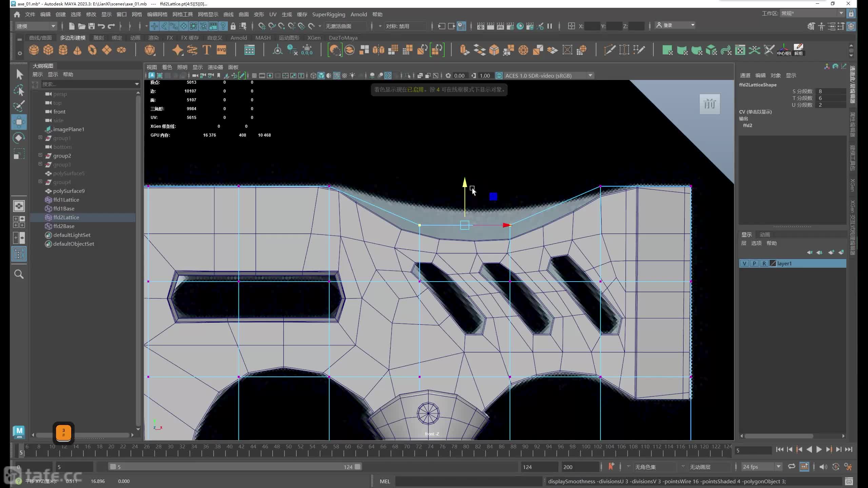Open the 编辑网格 menu

tap(157, 14)
